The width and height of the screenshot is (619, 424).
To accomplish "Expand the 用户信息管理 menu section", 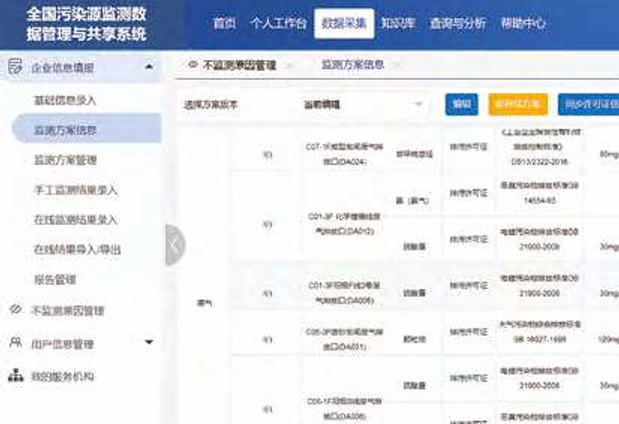I will [x=149, y=343].
